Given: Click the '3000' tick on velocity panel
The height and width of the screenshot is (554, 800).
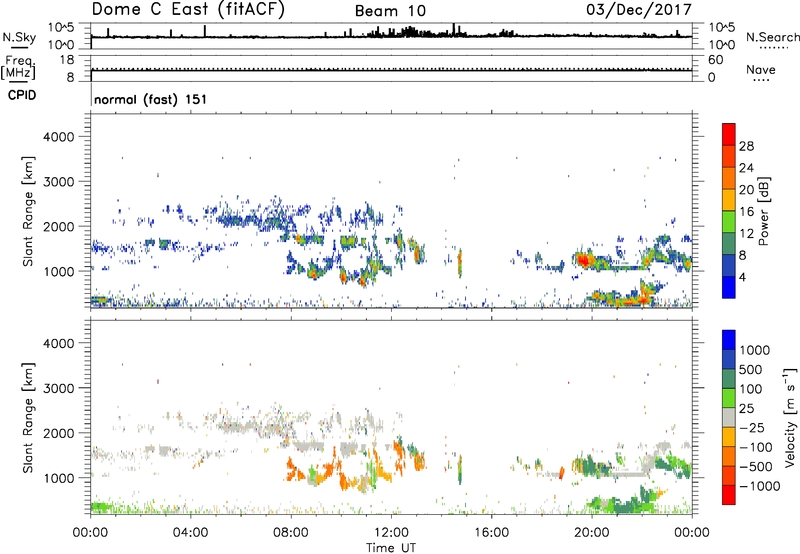Looking at the screenshot, I should coord(59,388).
